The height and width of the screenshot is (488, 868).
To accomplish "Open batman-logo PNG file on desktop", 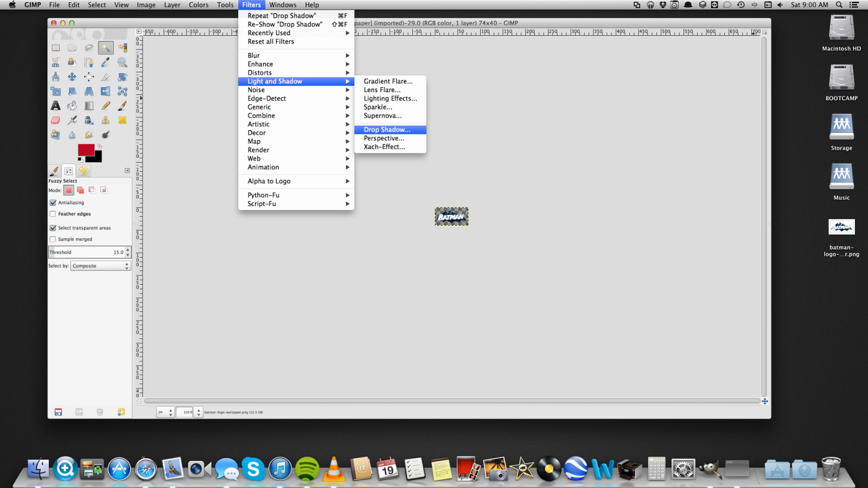I will pyautogui.click(x=841, y=237).
